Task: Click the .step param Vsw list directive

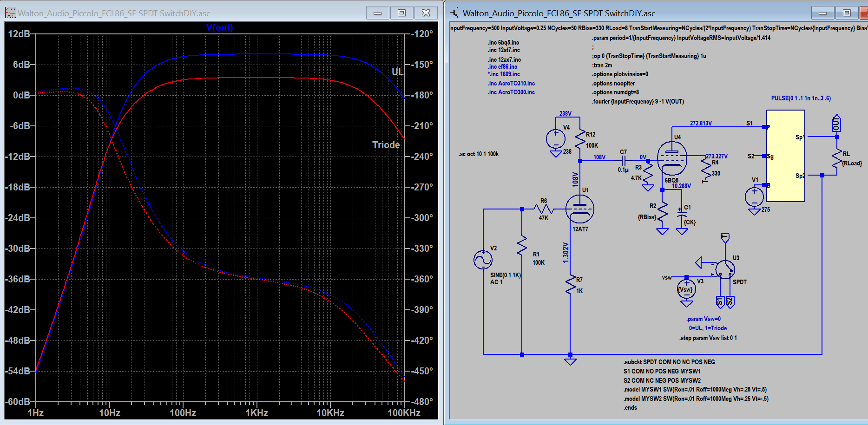Action: click(708, 338)
